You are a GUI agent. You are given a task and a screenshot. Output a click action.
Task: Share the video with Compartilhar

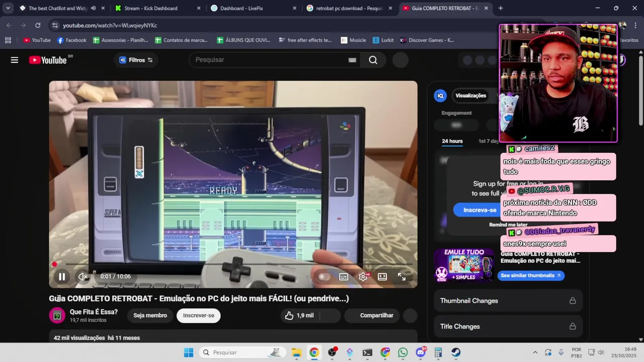click(371, 315)
